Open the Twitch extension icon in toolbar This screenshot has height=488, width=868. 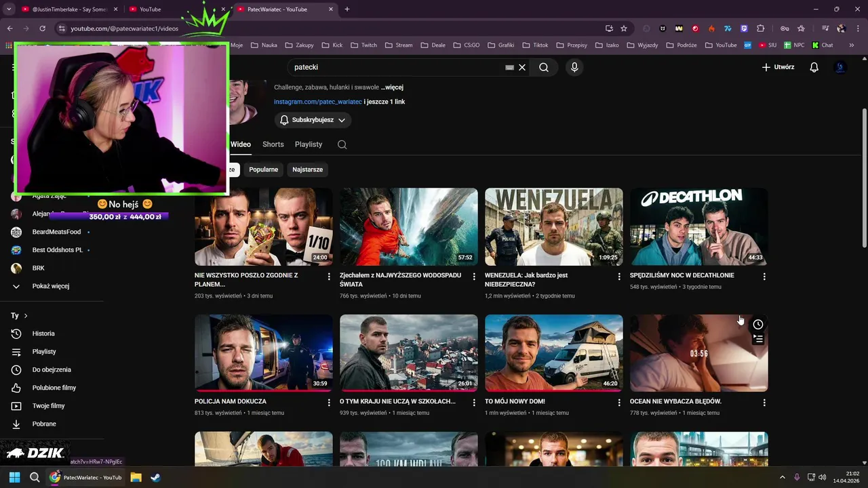744,28
